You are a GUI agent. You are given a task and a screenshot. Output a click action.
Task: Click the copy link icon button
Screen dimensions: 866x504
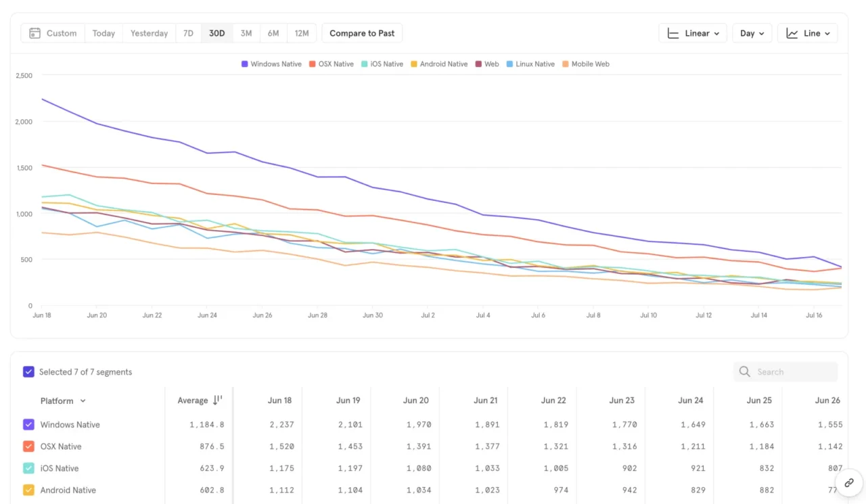(848, 482)
